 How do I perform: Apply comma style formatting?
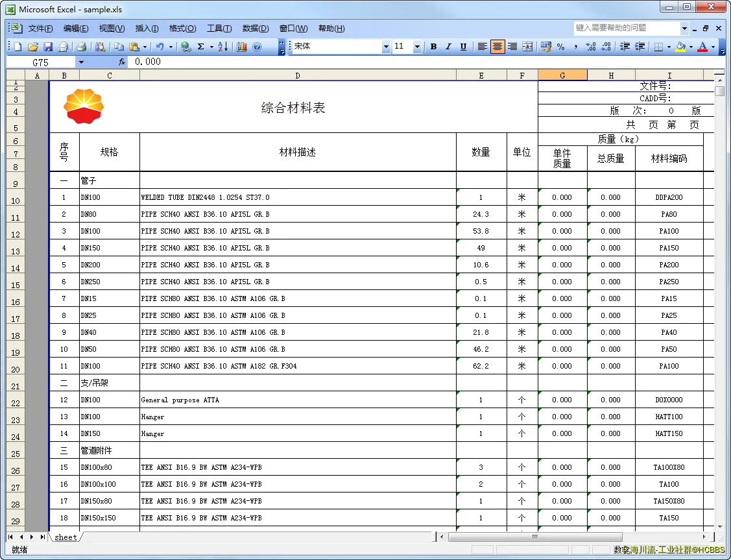[576, 47]
